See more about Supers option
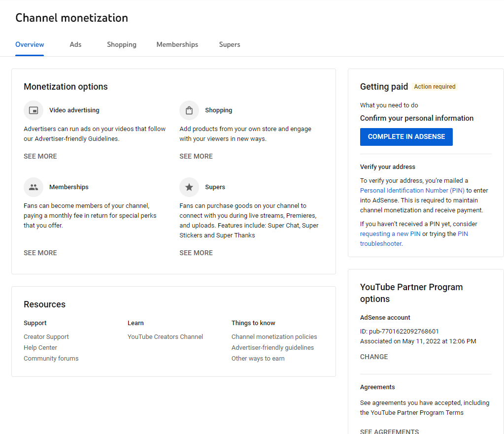This screenshot has height=434, width=504. click(x=196, y=253)
